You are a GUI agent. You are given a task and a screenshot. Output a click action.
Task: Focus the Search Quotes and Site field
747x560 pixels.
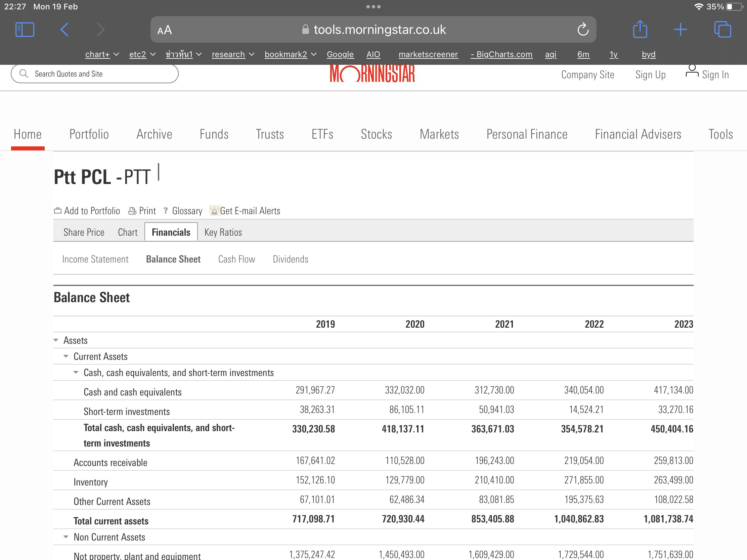click(x=95, y=74)
